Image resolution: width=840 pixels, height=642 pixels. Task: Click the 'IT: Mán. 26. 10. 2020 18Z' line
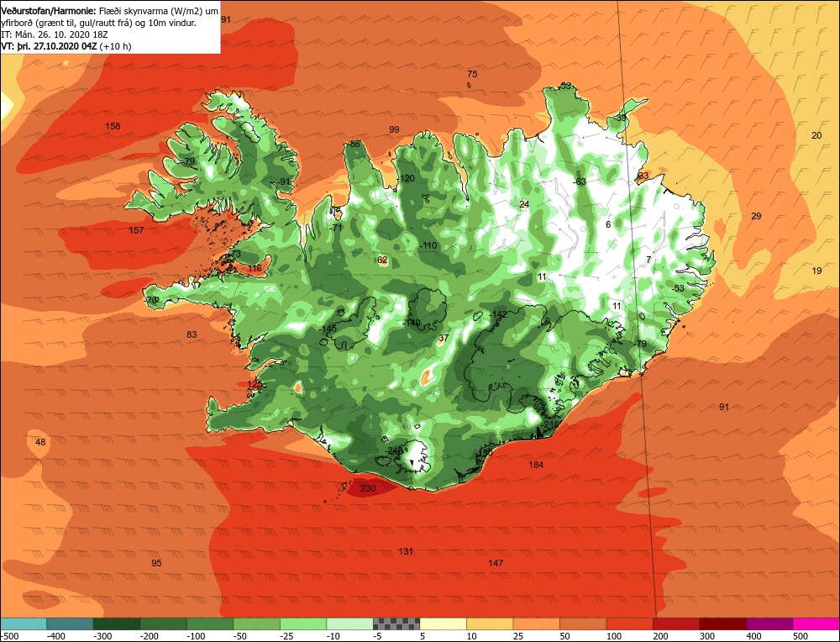55,34
